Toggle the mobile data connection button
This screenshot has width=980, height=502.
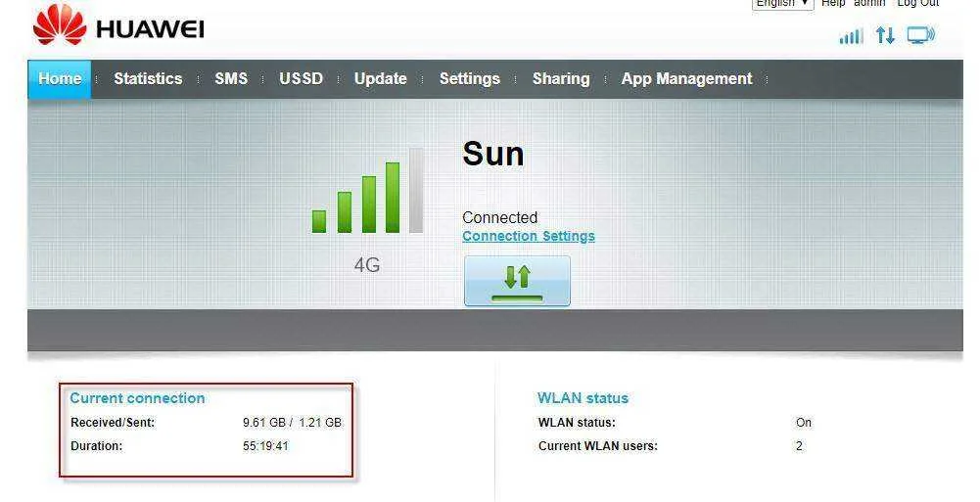tap(517, 280)
